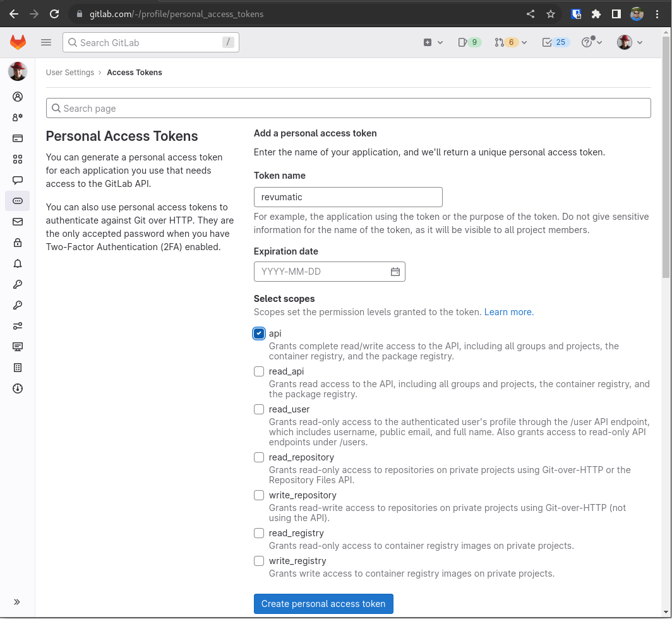The image size is (672, 619).
Task: Uncheck the api scope checkbox
Action: click(x=259, y=334)
